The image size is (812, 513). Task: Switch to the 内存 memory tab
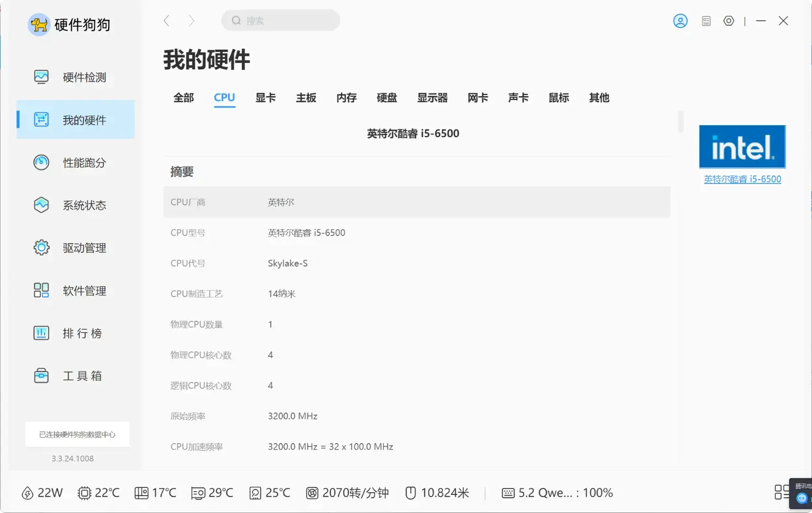(346, 98)
